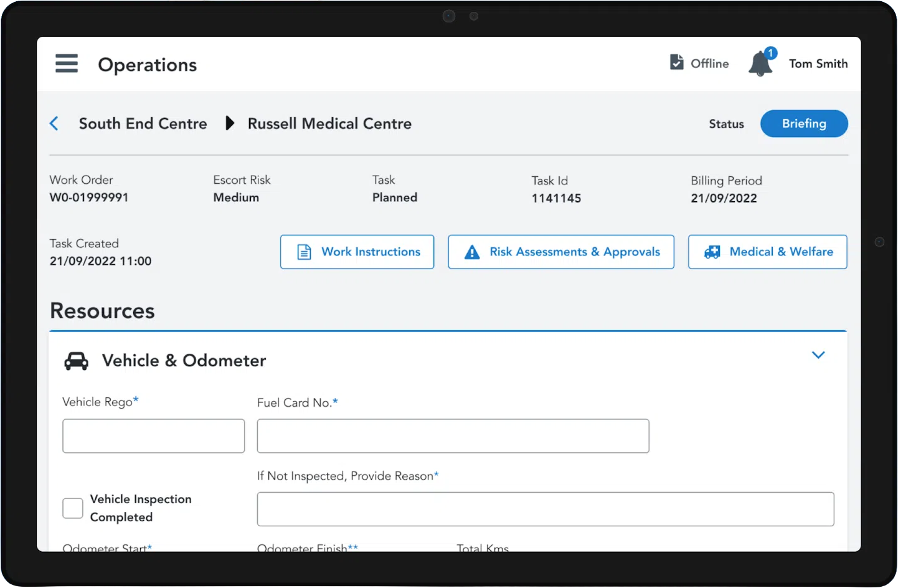Click the document icon in Work Instructions

(x=304, y=252)
